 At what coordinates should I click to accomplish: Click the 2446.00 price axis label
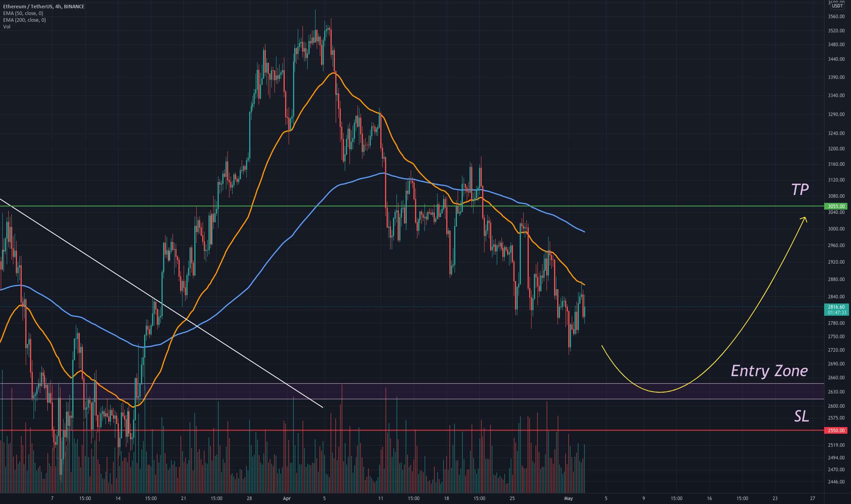[836, 482]
